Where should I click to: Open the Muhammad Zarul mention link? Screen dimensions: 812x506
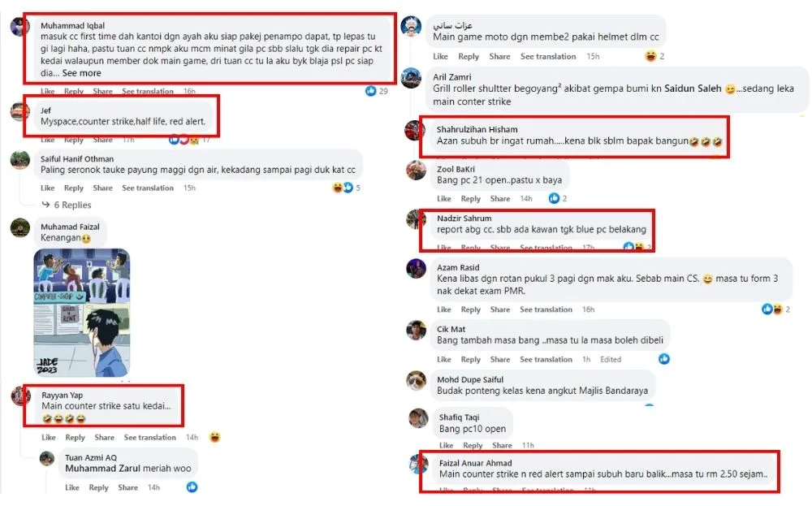[x=101, y=469]
